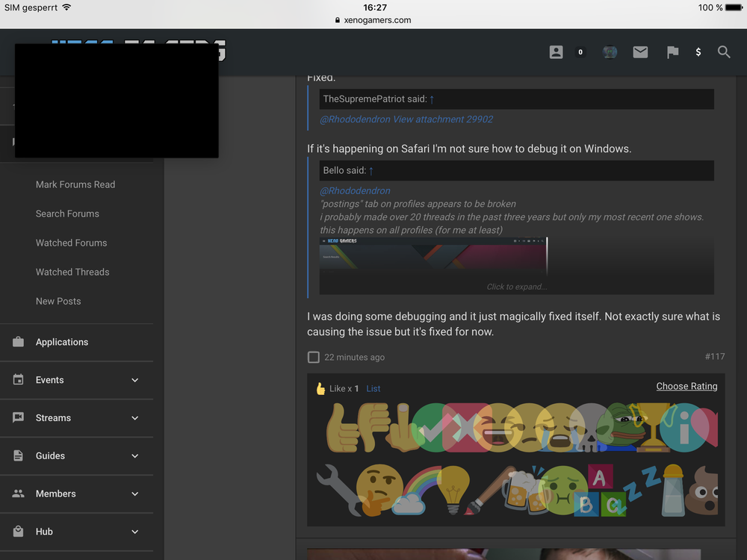Open Watched Forums in sidebar
This screenshot has width=747, height=560.
72,243
